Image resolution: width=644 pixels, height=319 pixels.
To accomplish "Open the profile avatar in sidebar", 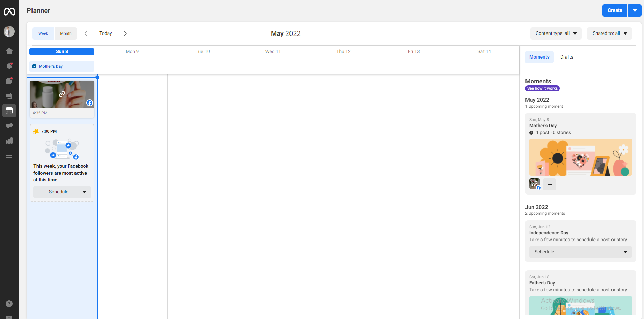I will pos(9,31).
